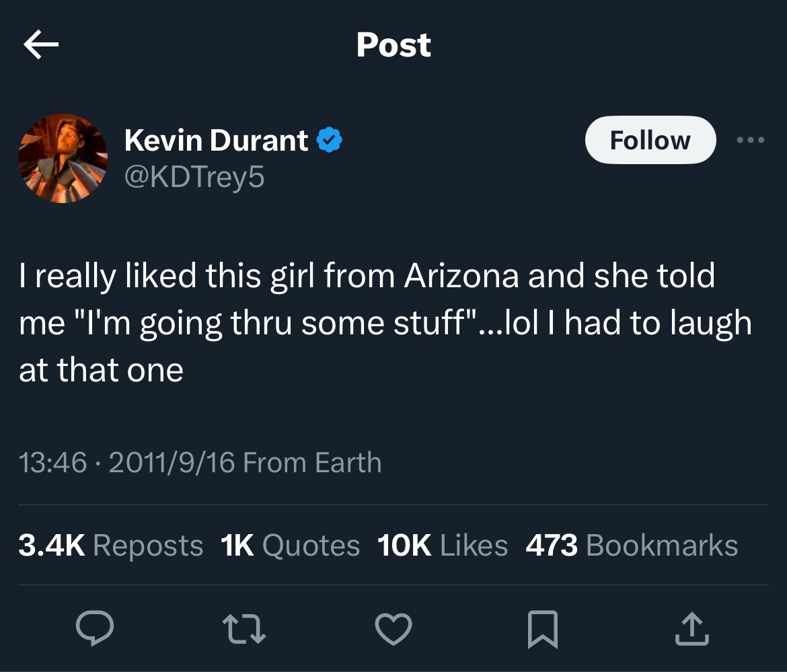Screen dimensions: 787x672
Task: Go back using the left arrow
Action: coord(41,44)
